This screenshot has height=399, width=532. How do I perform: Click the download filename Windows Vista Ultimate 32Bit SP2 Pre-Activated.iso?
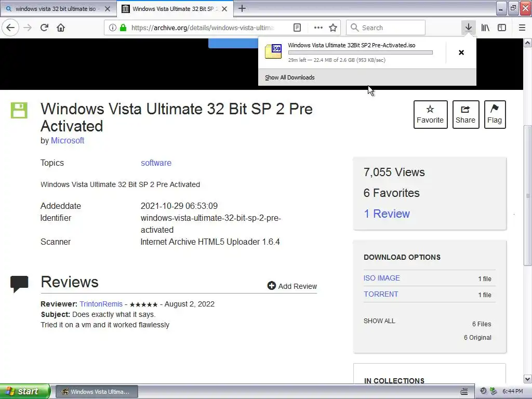[352, 45]
